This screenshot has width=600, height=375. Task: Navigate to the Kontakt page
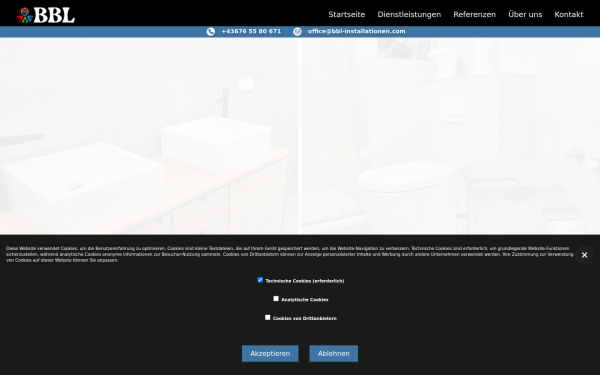pyautogui.click(x=569, y=15)
